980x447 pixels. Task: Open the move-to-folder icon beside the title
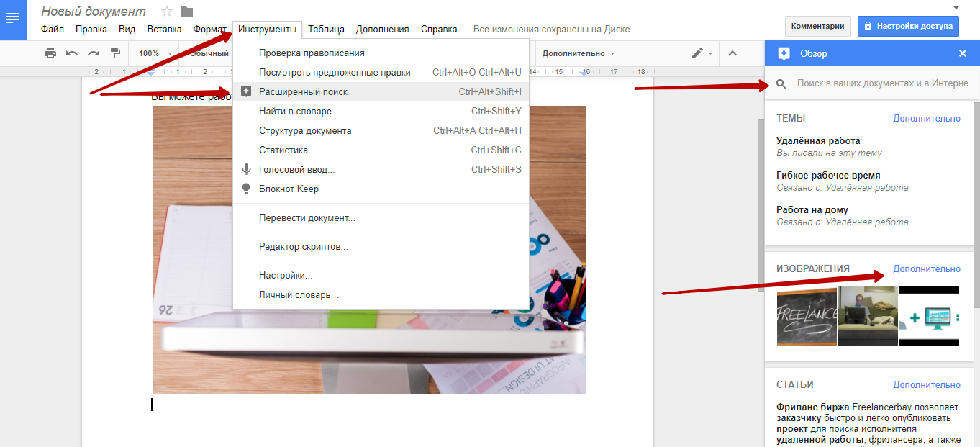(x=187, y=11)
